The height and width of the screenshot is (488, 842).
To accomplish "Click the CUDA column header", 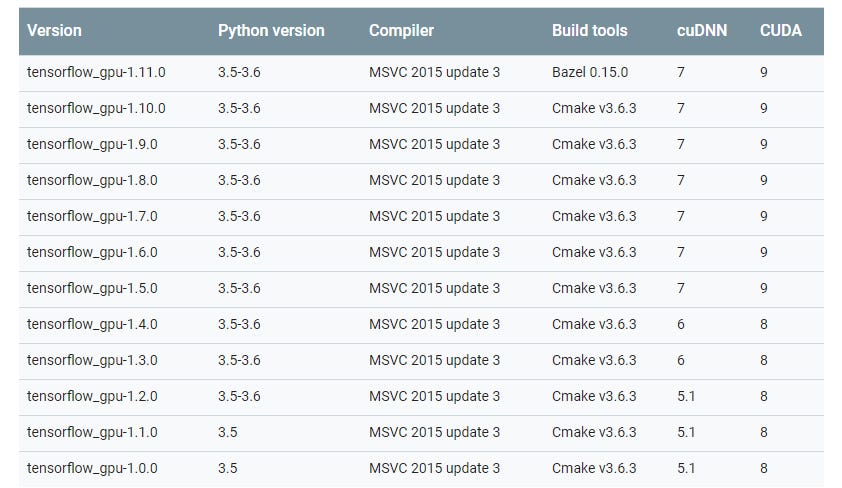I will [780, 31].
